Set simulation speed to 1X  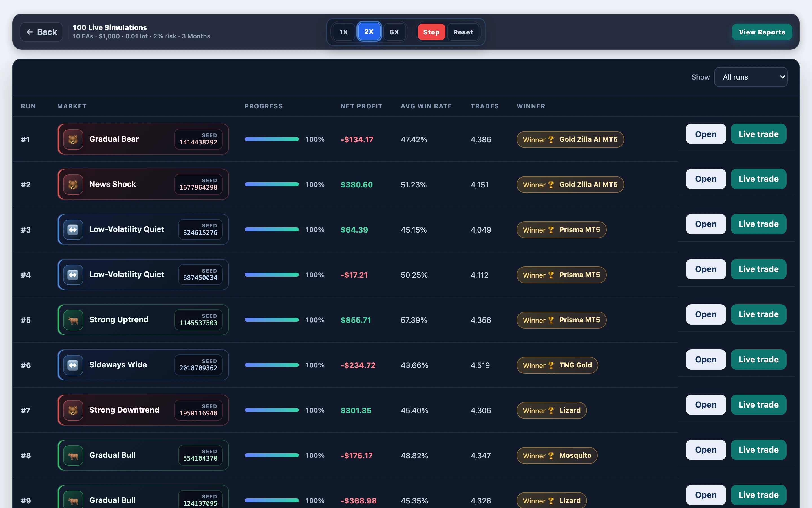[x=344, y=32]
